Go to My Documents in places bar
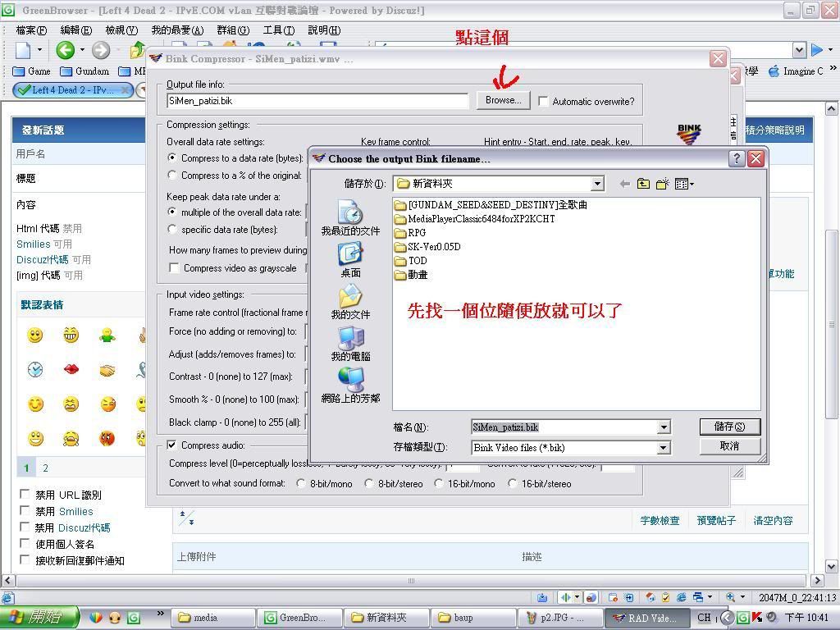Screen dimensions: 840x630 (x=350, y=300)
